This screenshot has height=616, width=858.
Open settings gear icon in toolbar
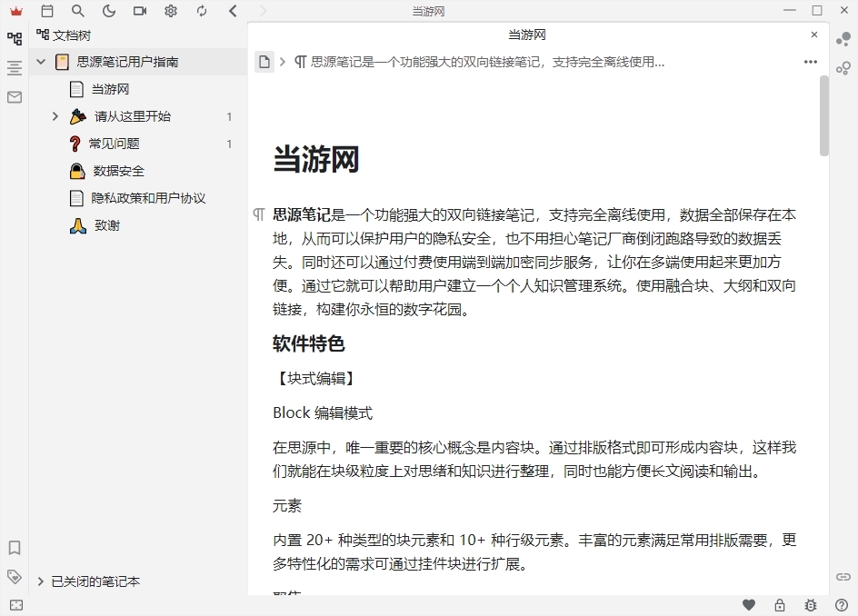tap(171, 11)
